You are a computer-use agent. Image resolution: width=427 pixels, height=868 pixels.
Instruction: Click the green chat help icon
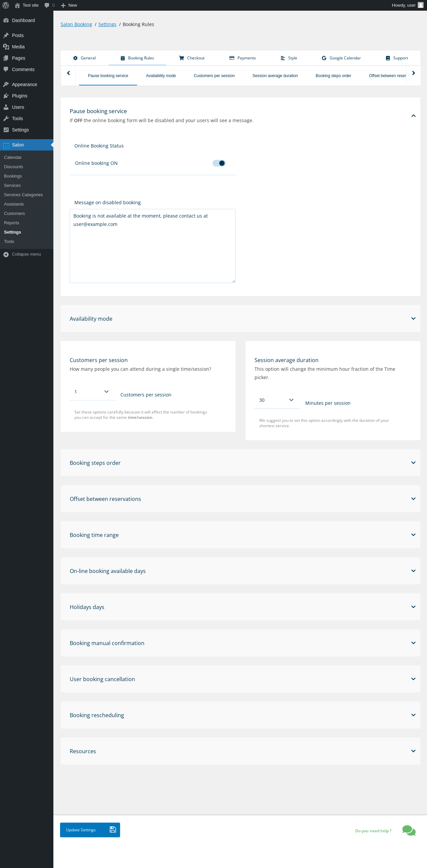click(409, 830)
